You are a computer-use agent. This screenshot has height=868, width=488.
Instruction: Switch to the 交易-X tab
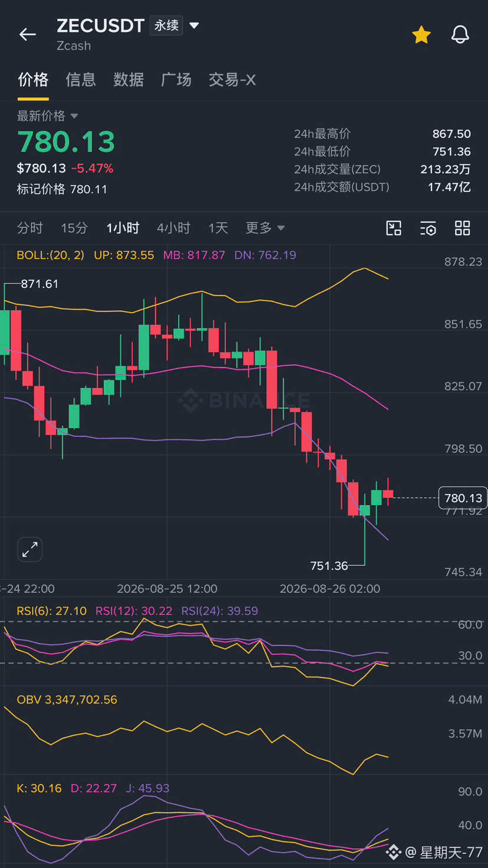coord(232,79)
